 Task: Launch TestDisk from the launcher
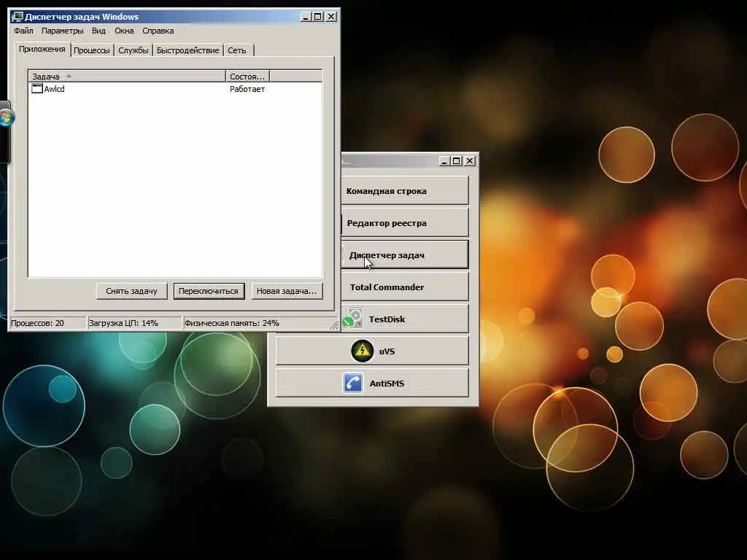coord(404,319)
